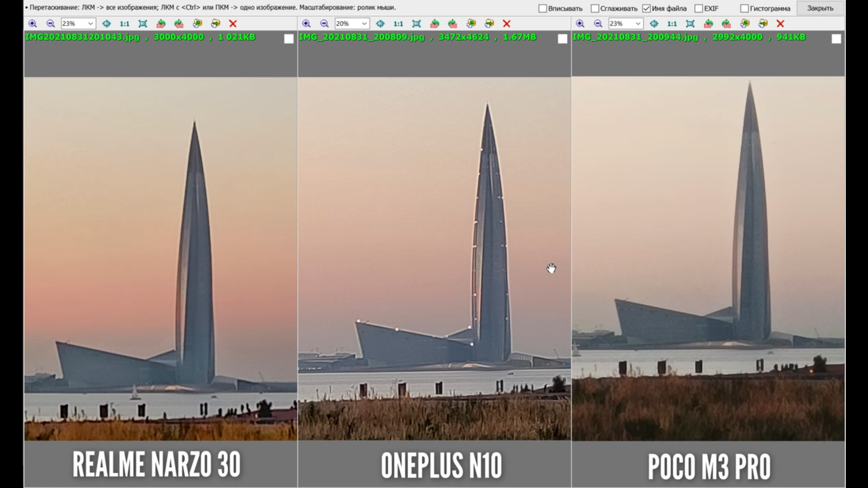
Task: Click next image icon in the Poco M3 Pro panel
Action: [x=763, y=23]
